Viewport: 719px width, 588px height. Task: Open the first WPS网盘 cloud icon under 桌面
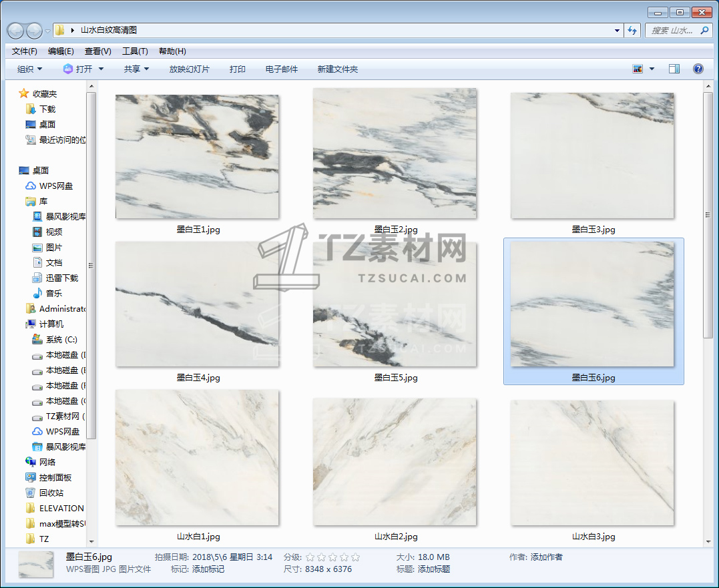31,186
